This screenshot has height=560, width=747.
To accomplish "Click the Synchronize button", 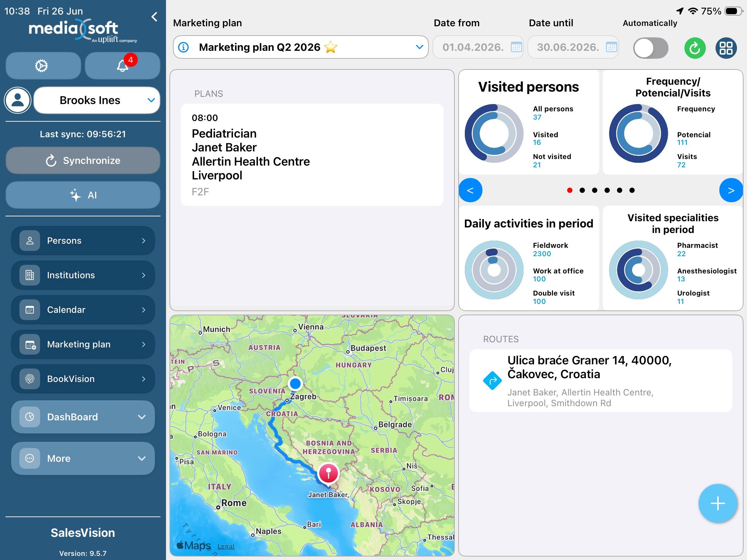I will (x=83, y=160).
